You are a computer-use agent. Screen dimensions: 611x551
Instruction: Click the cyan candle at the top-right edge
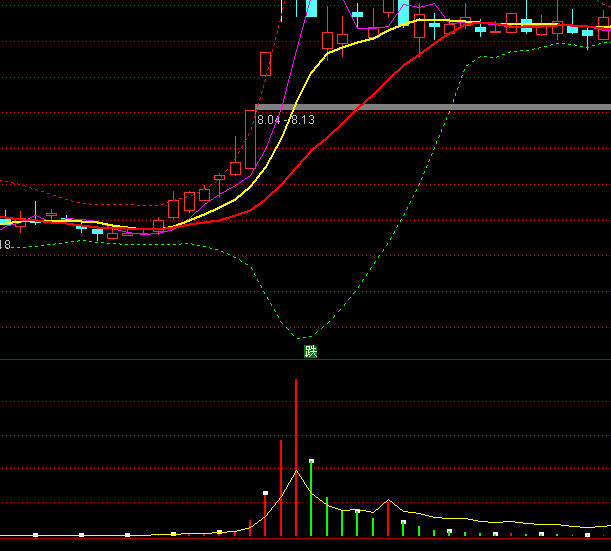pyautogui.click(x=603, y=34)
